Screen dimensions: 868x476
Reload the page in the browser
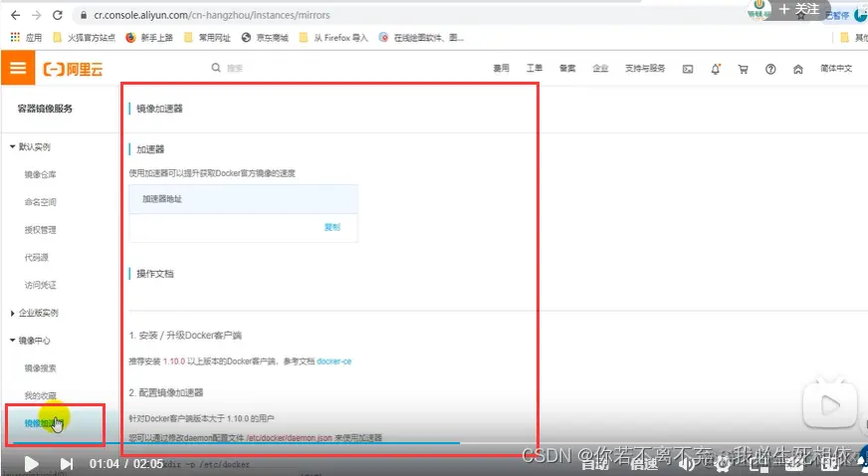(x=57, y=15)
